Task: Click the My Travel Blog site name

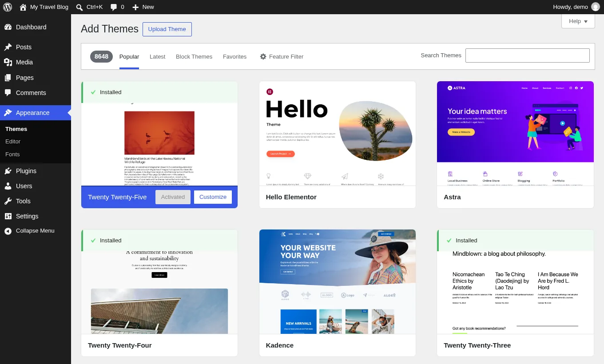Action: [x=49, y=7]
